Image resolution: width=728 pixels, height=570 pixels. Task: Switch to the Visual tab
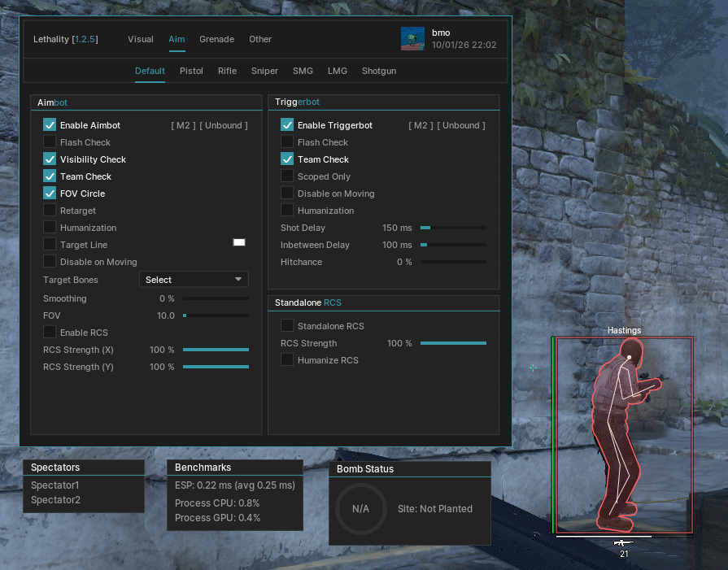(141, 40)
